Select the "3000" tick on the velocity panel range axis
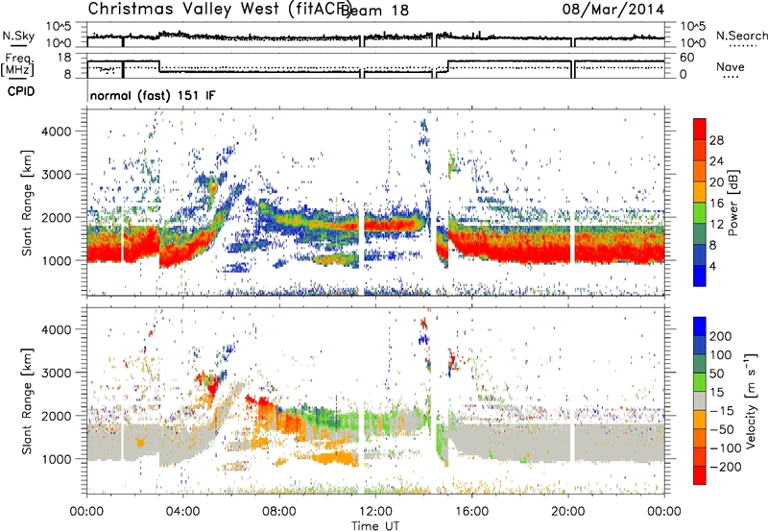The image size is (768, 532). tap(56, 373)
